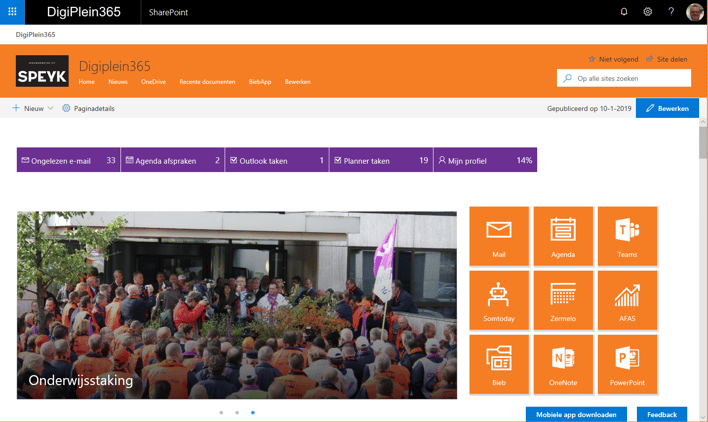This screenshot has height=422, width=708.
Task: Open the Agenda tile
Action: (563, 236)
